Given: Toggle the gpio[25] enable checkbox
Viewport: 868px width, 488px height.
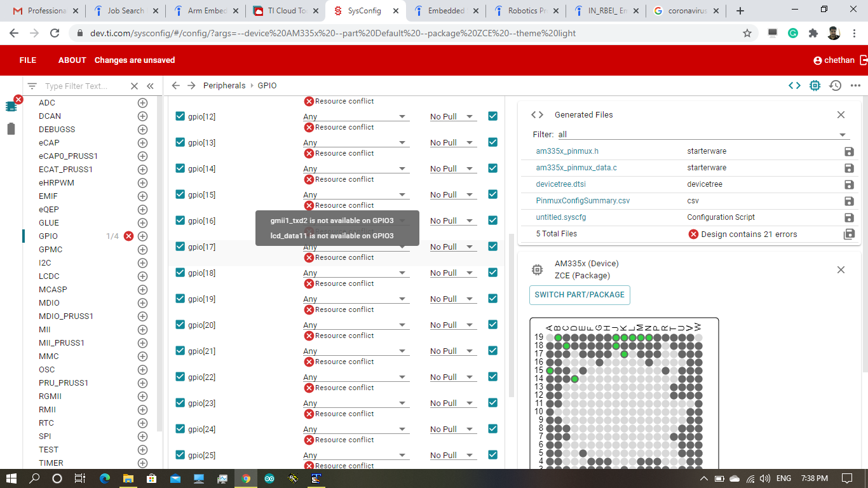Looking at the screenshot, I should (x=180, y=454).
